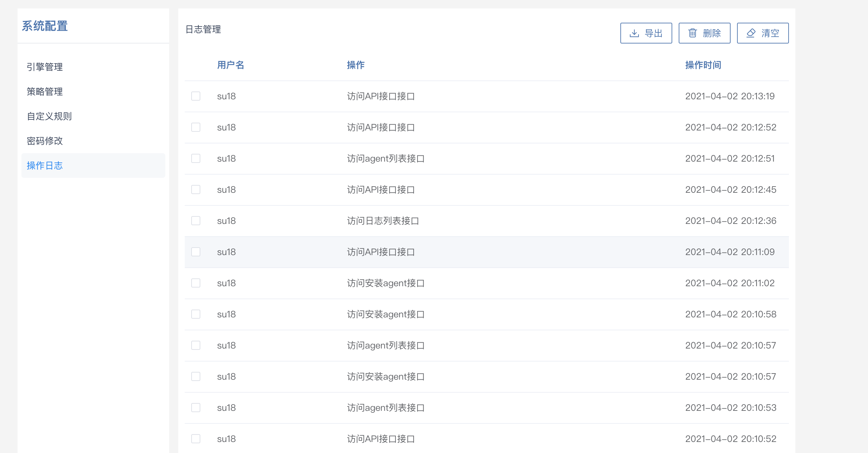Click the 操作时间 column header
This screenshot has width=868, height=453.
[x=703, y=65]
